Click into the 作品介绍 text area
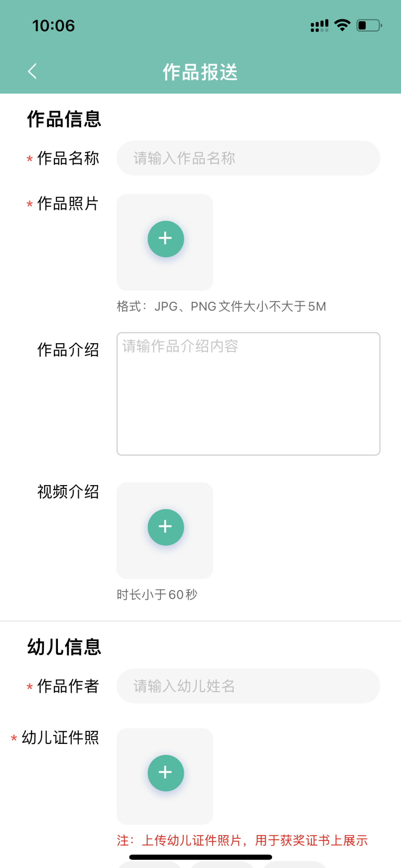Screen dimensions: 401x868 tap(248, 394)
